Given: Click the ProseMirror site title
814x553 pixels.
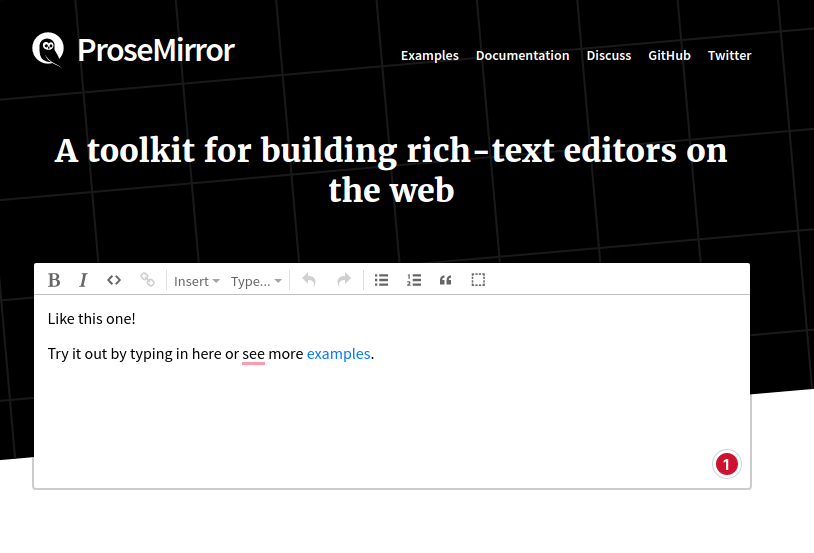Looking at the screenshot, I should click(x=156, y=50).
